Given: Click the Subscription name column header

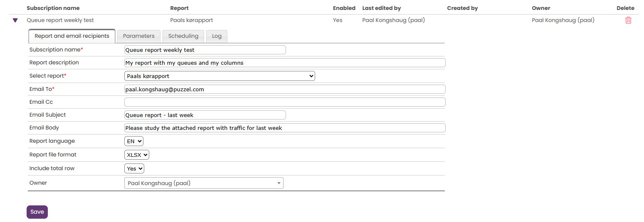Looking at the screenshot, I should tap(53, 8).
